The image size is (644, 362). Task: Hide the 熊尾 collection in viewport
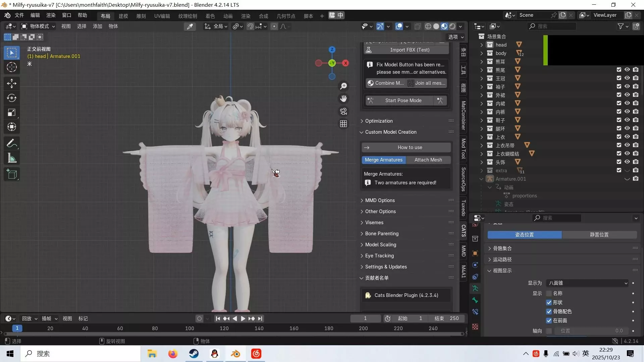click(627, 70)
